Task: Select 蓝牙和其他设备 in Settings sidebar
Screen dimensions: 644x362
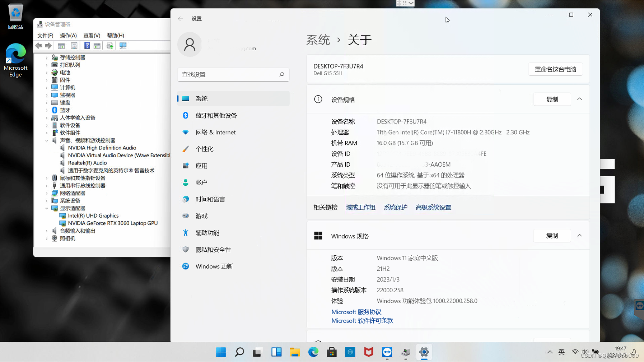Action: coord(233,115)
